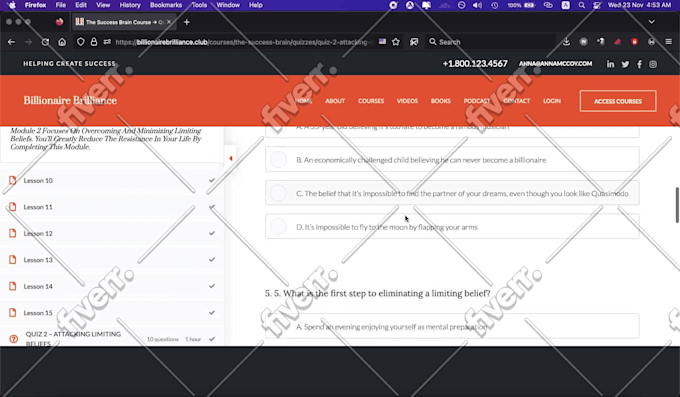This screenshot has height=397, width=680.
Task: Open the Twitter icon in top bar
Action: tap(625, 64)
